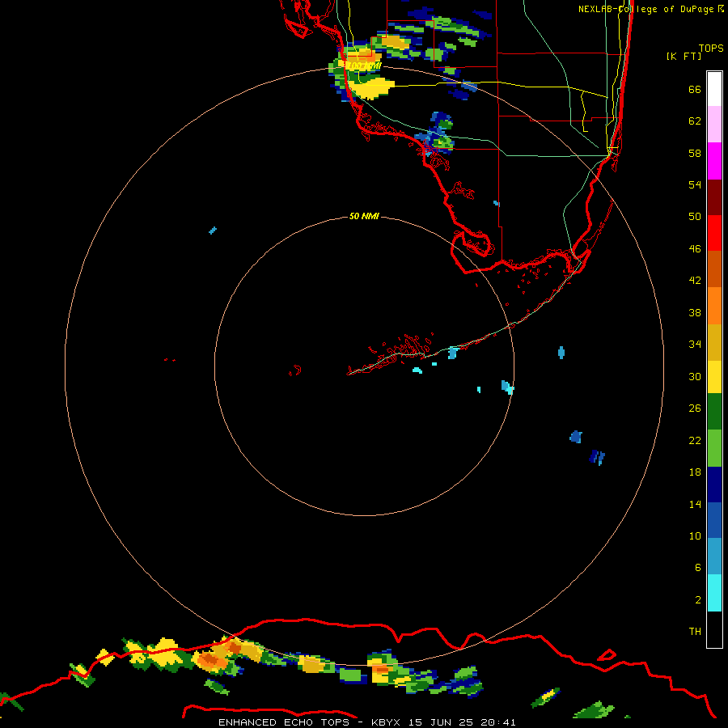728x728 pixels.
Task: Click the white swatch in the tops legend
Action: pyautogui.click(x=714, y=89)
